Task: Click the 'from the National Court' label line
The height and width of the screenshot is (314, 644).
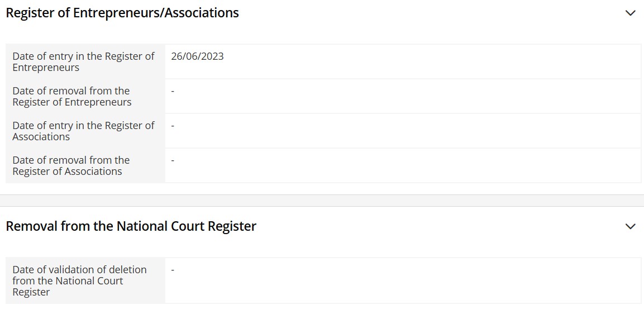Action: 68,280
